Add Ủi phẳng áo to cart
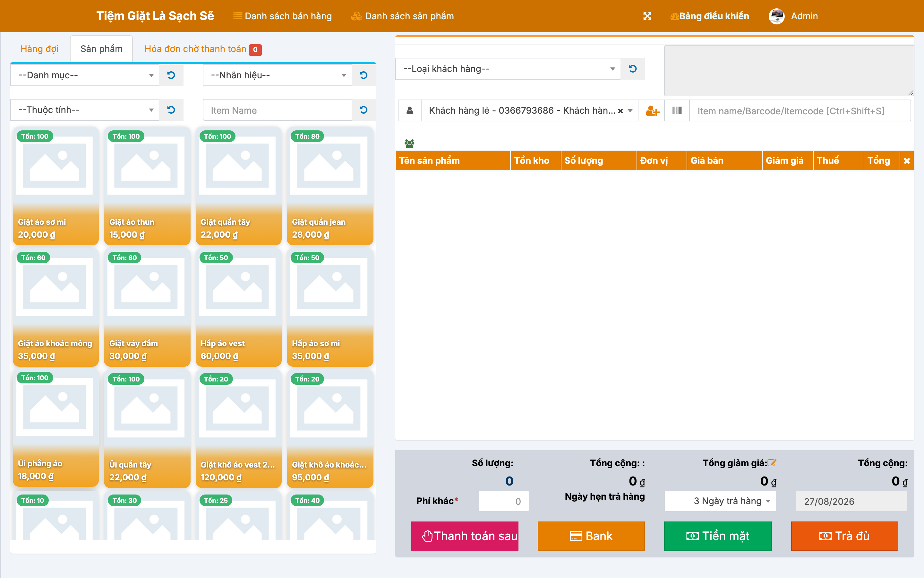 56,428
